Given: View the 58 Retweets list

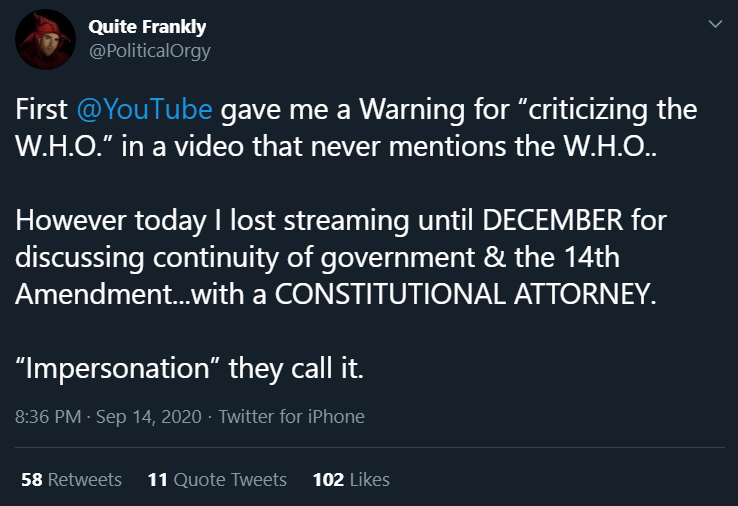Looking at the screenshot, I should tap(71, 480).
